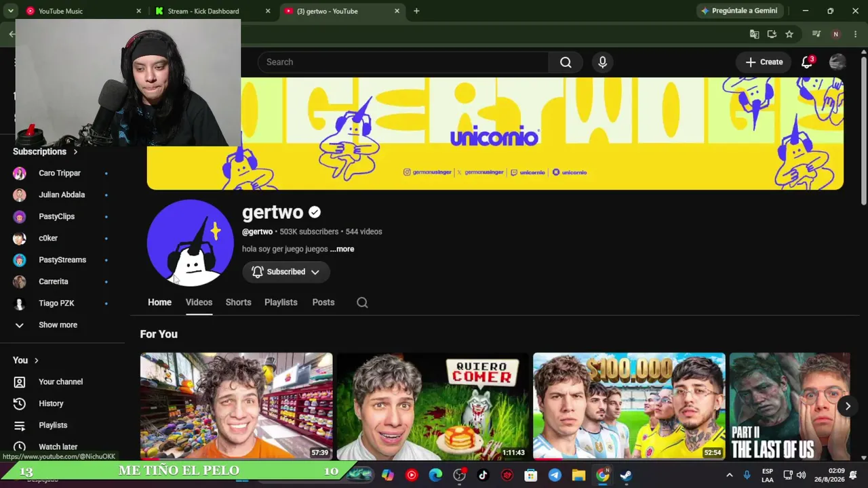The image size is (868, 488).
Task: Play the 57:39 toy store video thumbnail
Action: (237, 406)
